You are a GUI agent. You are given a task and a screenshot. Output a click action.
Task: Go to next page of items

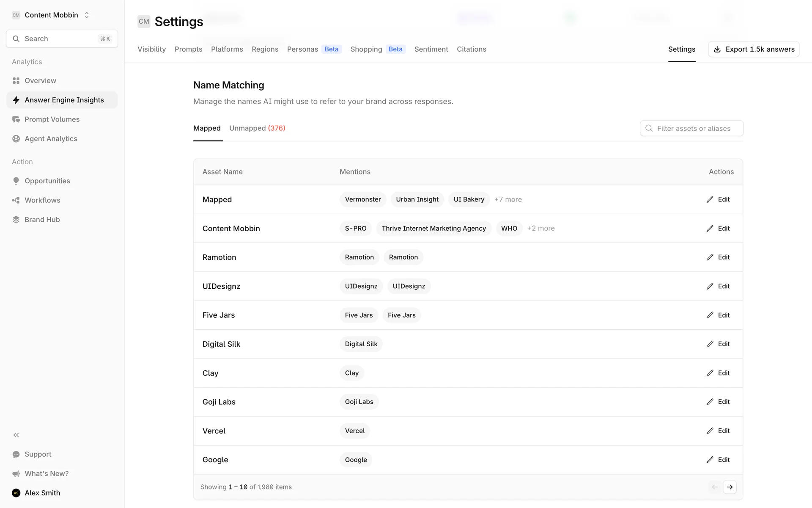730,487
